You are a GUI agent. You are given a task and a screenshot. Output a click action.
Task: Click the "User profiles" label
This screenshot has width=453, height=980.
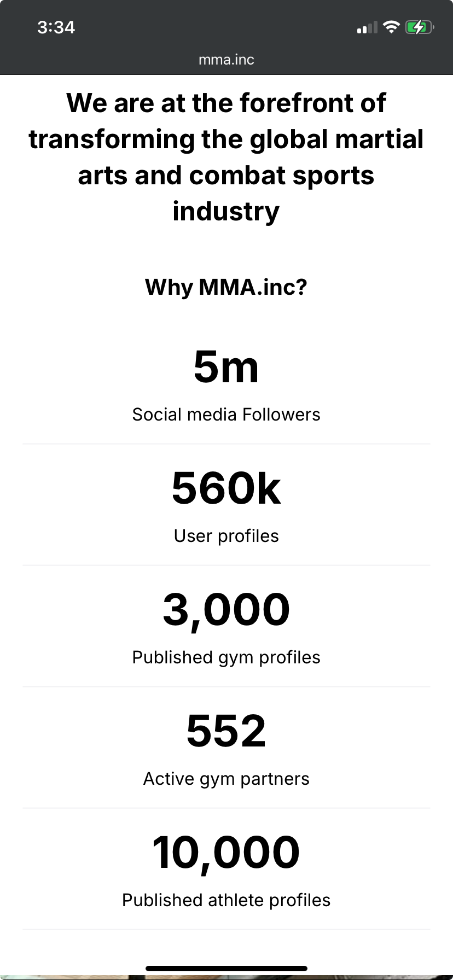point(226,536)
